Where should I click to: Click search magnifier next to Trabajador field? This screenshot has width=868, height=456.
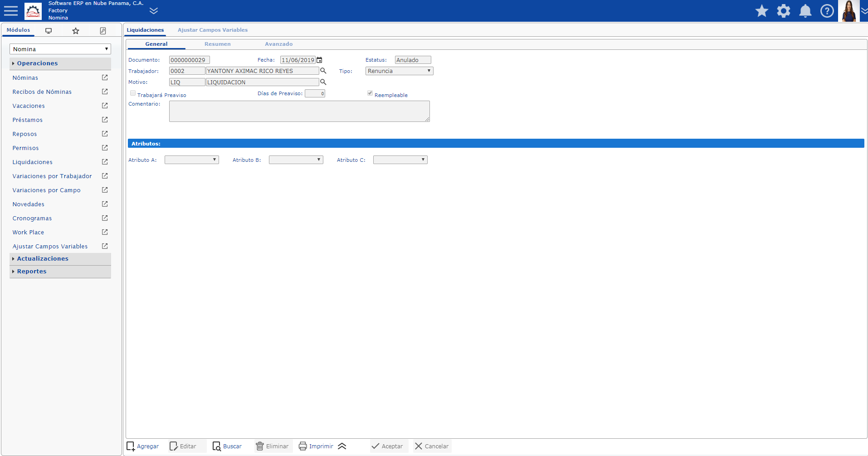(323, 71)
